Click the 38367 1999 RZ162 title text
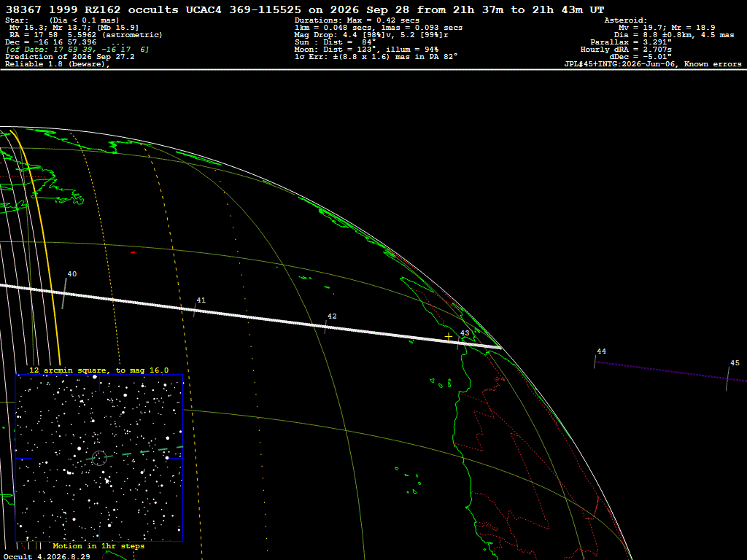 [63, 9]
